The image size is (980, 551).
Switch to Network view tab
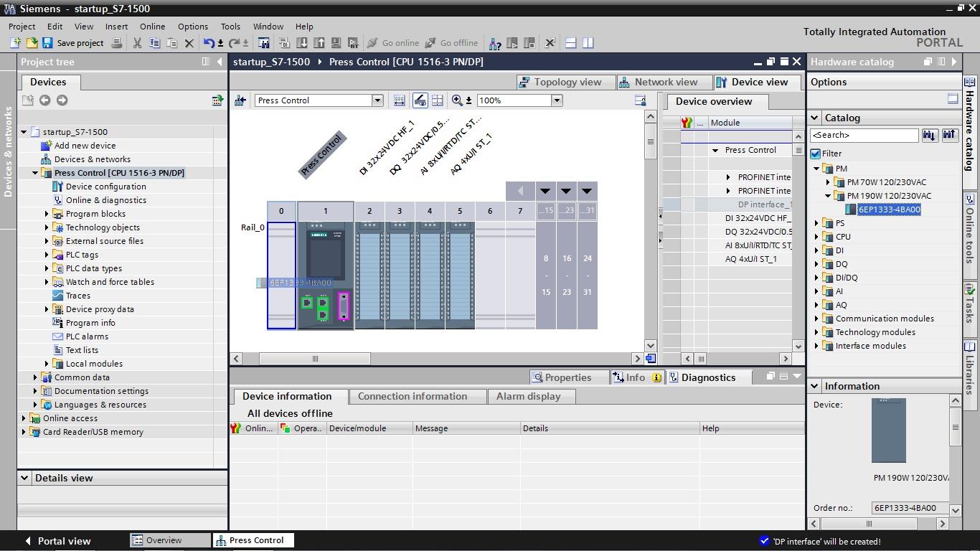[664, 82]
